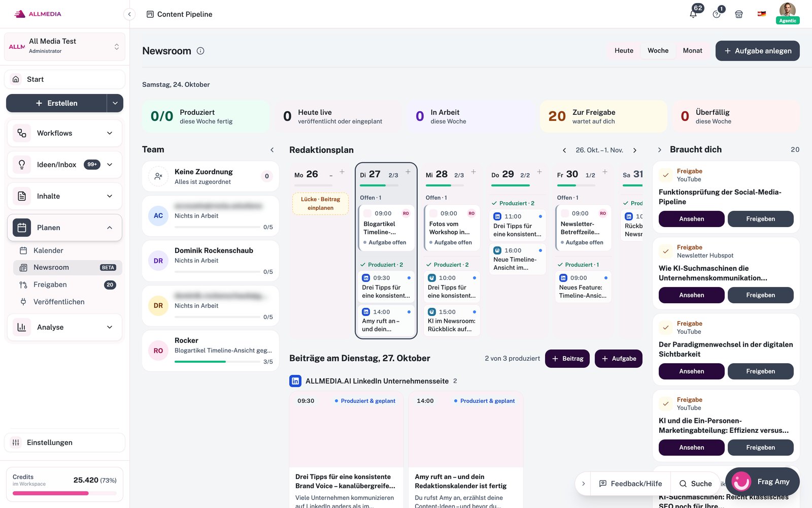This screenshot has width=812, height=508.
Task: Open Einstellungen in sidebar
Action: (x=64, y=442)
